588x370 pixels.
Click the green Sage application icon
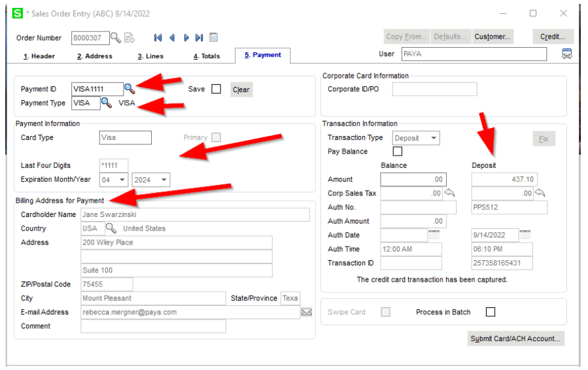coord(17,14)
